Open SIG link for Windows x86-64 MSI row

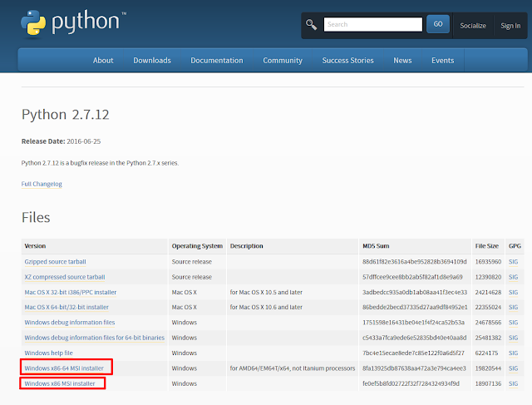pyautogui.click(x=513, y=368)
